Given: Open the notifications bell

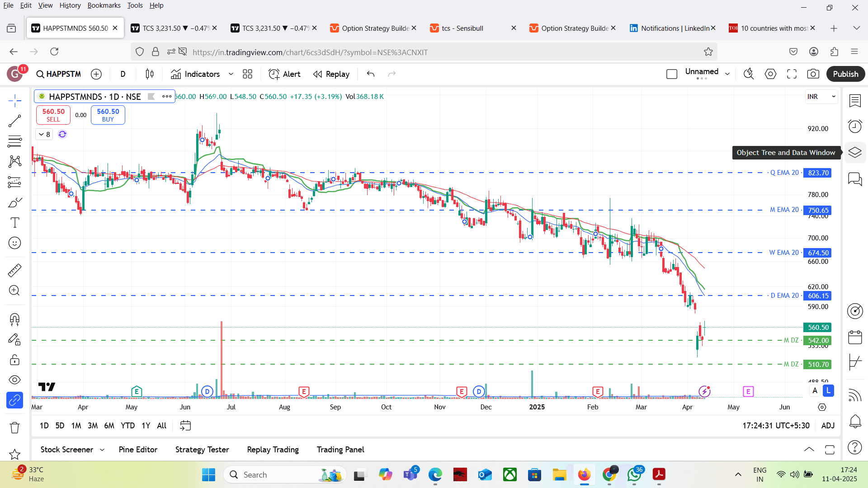Looking at the screenshot, I should tap(855, 421).
